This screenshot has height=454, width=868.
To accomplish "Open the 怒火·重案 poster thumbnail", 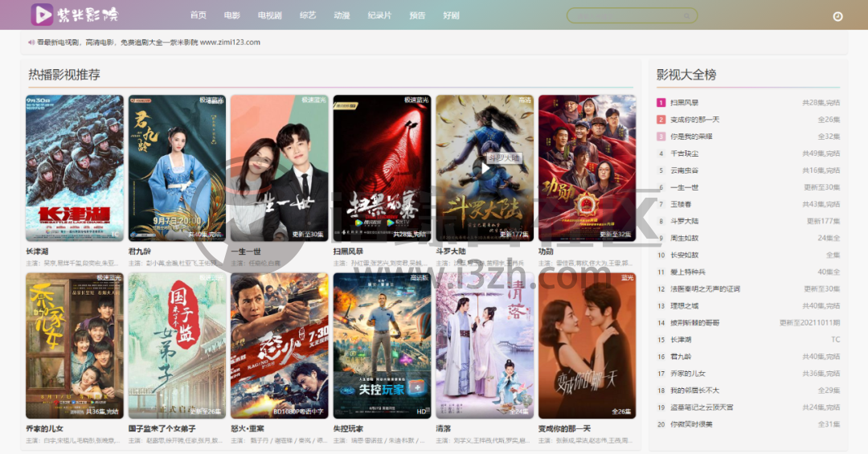I will click(x=280, y=346).
